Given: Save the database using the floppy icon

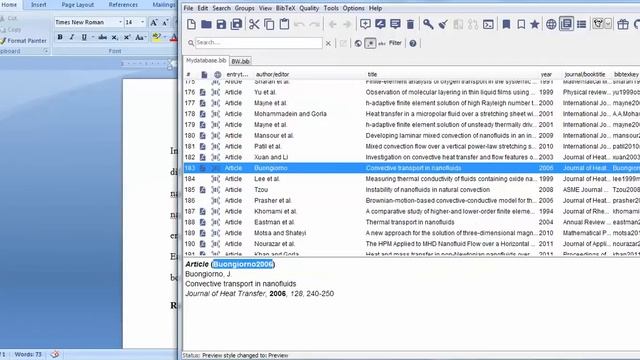Looking at the screenshot, I should click(221, 24).
